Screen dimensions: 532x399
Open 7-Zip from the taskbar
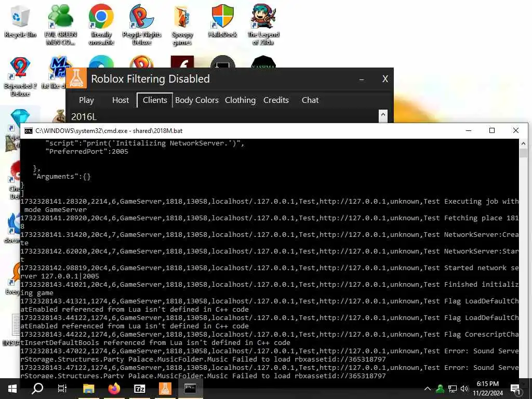point(140,389)
